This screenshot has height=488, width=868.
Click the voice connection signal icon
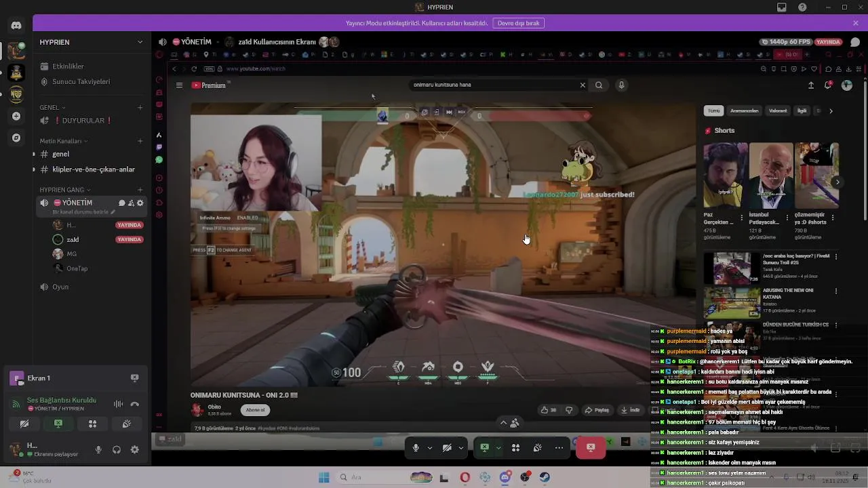(16, 404)
